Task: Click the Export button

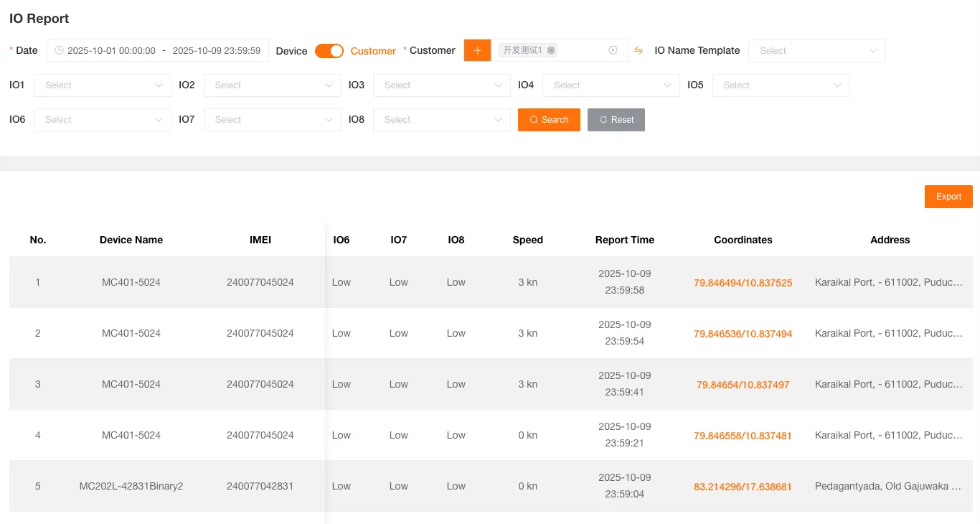Action: point(948,196)
